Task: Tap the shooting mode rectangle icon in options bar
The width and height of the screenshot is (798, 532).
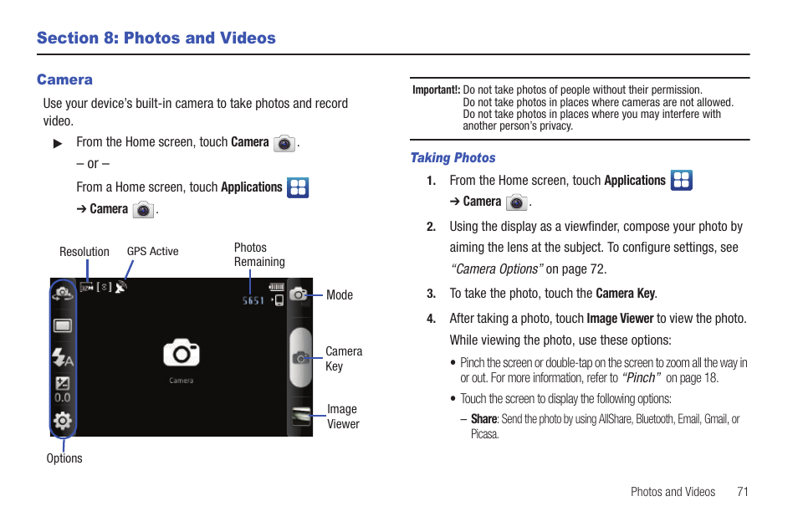Action: pyautogui.click(x=63, y=325)
